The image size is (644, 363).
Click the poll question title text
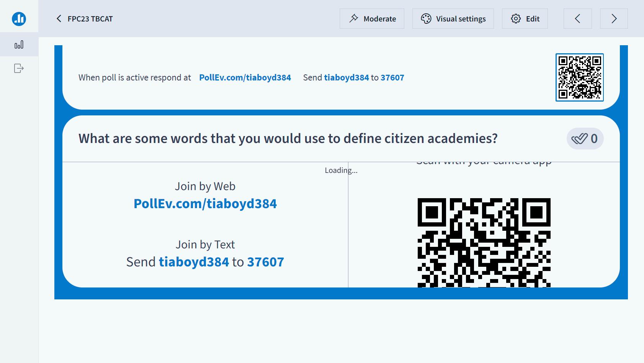(288, 138)
